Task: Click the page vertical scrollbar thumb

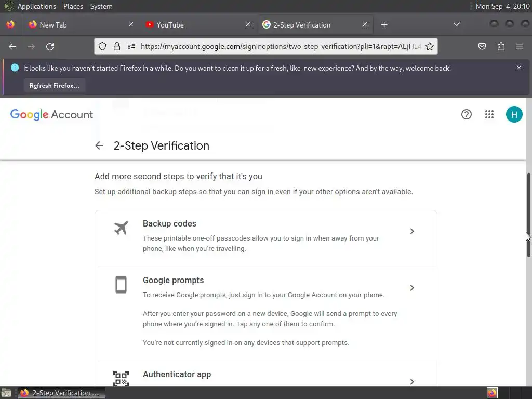Action: coord(528,215)
